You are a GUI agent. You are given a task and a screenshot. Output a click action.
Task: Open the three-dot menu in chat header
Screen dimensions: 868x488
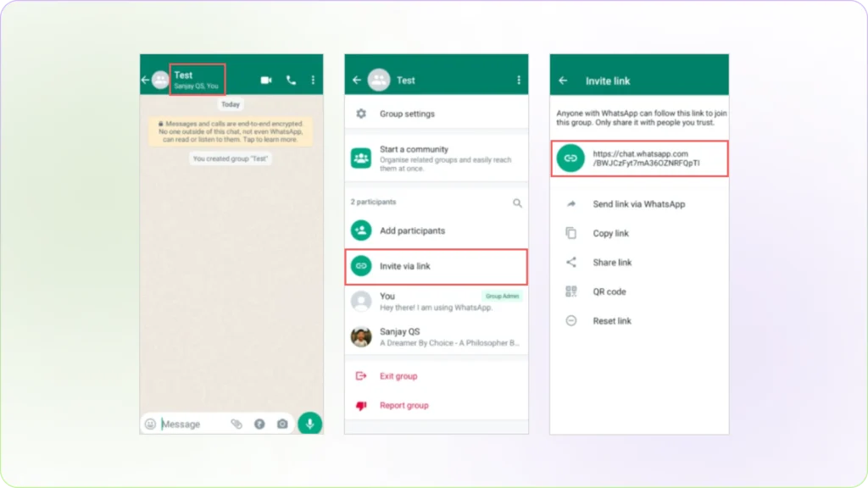(314, 80)
